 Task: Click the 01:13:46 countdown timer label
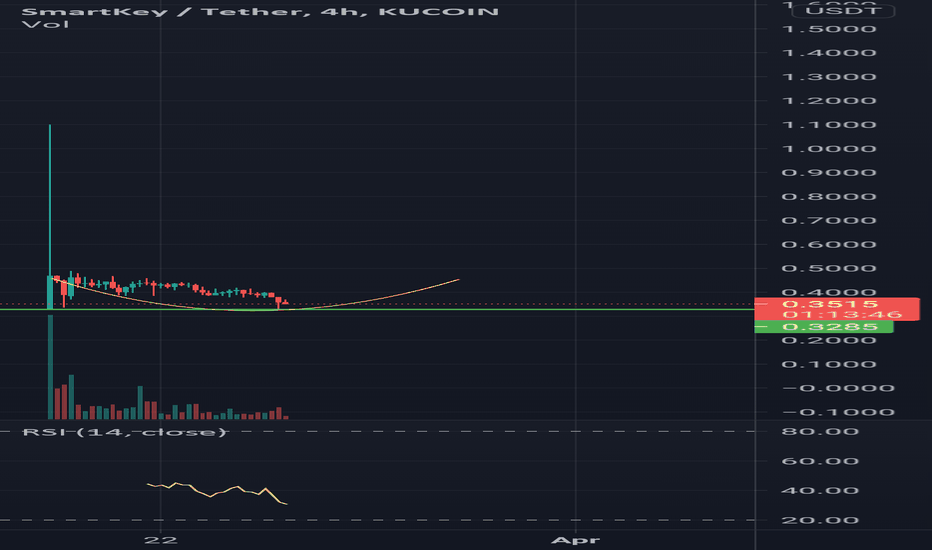pos(842,315)
